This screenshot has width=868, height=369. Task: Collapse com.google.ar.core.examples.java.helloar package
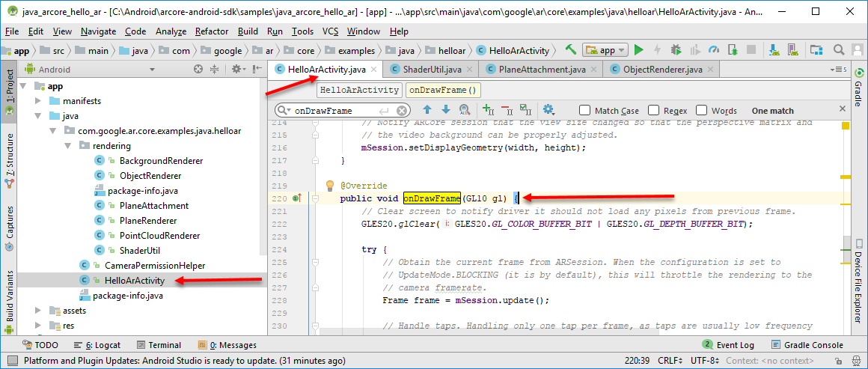pyautogui.click(x=52, y=131)
